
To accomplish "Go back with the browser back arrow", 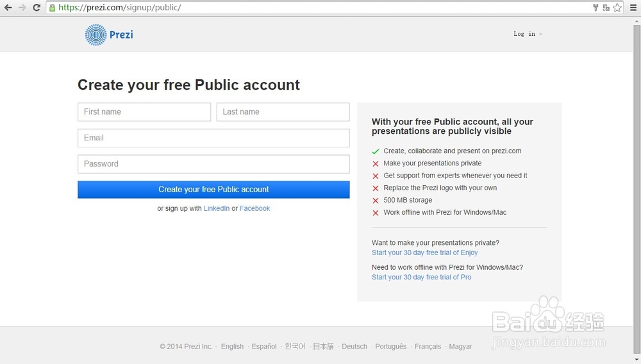I will coord(8,7).
